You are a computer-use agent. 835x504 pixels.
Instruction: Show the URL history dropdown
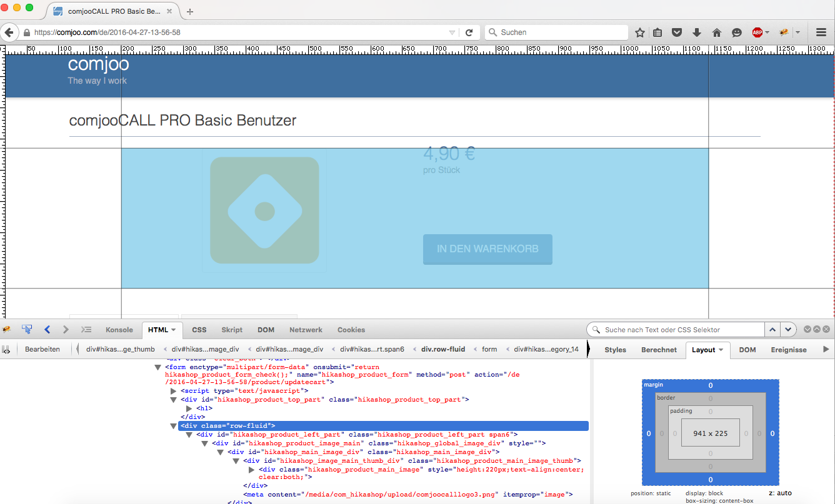452,32
